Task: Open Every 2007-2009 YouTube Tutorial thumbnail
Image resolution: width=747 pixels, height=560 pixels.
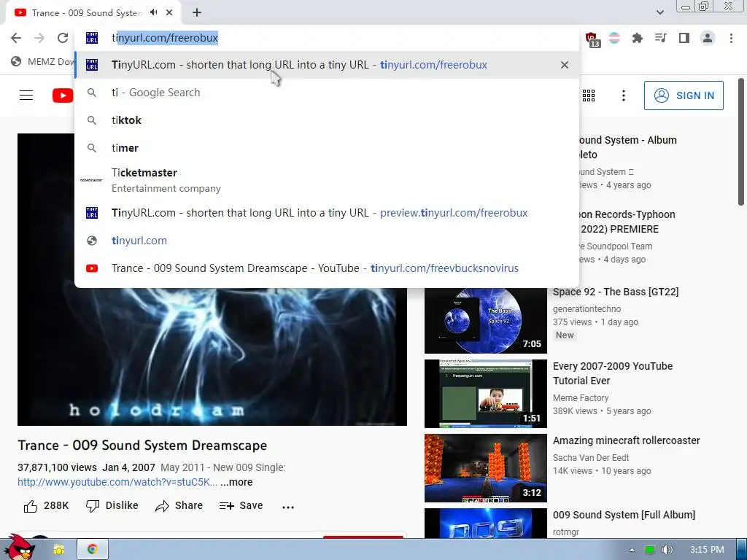Action: tap(485, 394)
